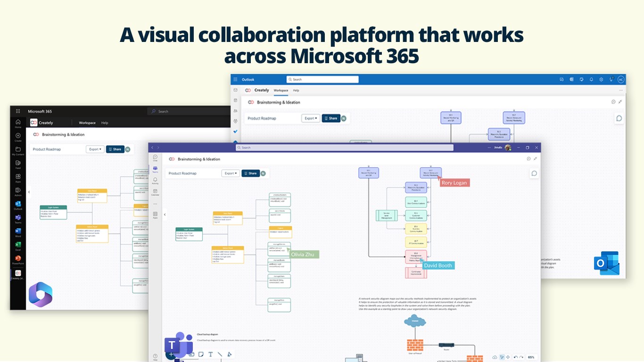Open Outlook notifications bell
Viewport: 644px width, 362px height.
591,79
